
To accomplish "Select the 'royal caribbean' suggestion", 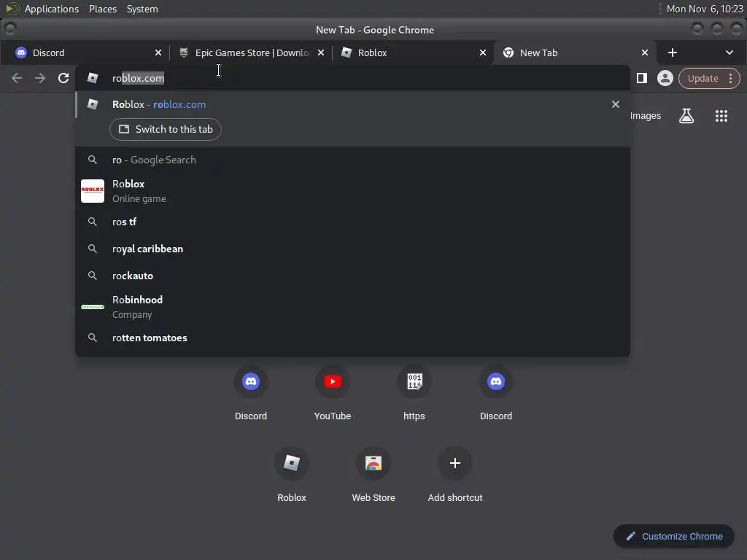I will coord(352,249).
